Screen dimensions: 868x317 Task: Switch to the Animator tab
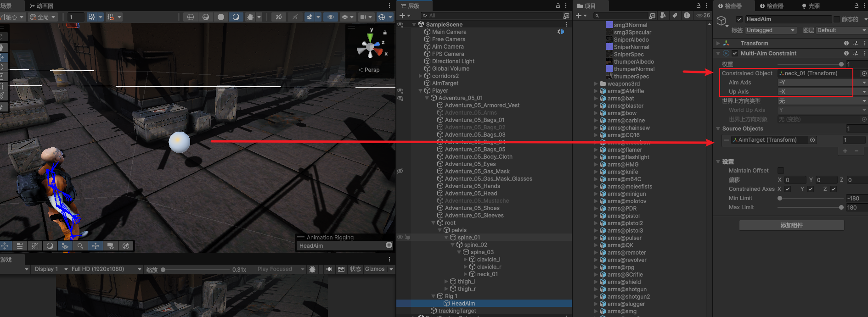click(41, 6)
